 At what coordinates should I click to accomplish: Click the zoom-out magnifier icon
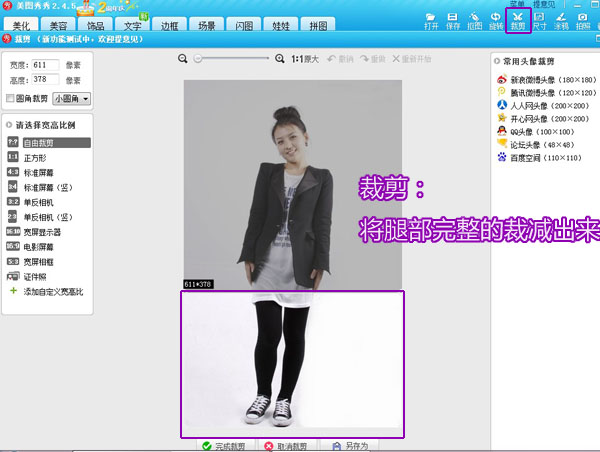(x=183, y=60)
